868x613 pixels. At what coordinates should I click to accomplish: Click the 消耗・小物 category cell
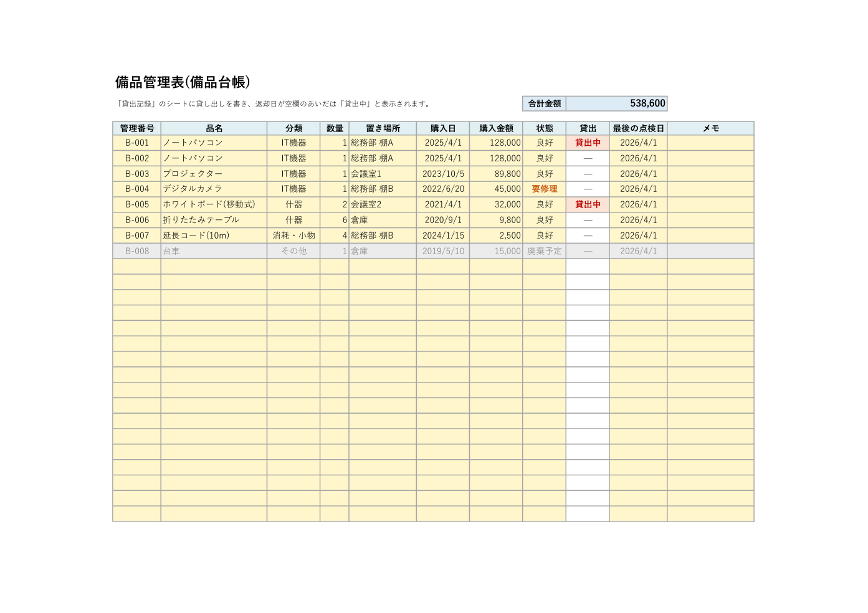click(293, 235)
